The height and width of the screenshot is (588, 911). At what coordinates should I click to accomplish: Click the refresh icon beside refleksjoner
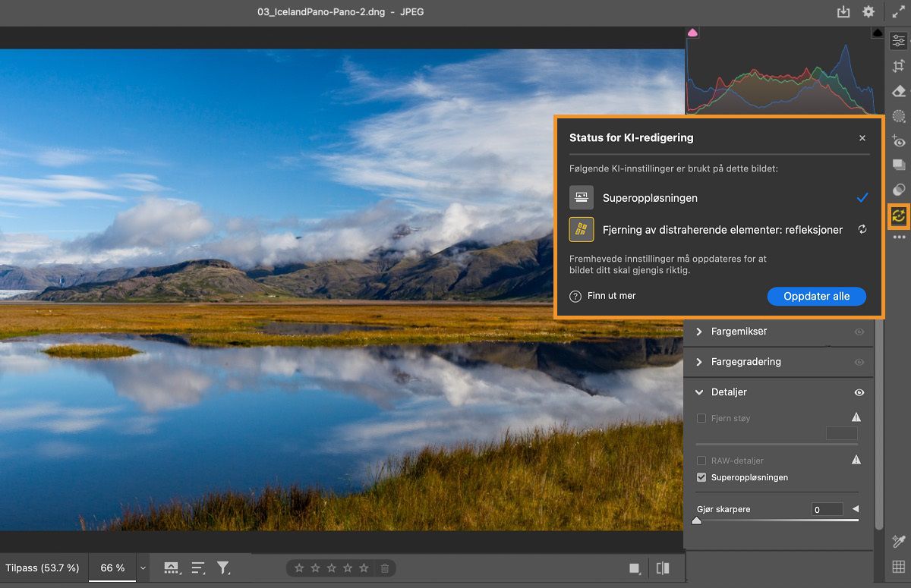tap(862, 229)
